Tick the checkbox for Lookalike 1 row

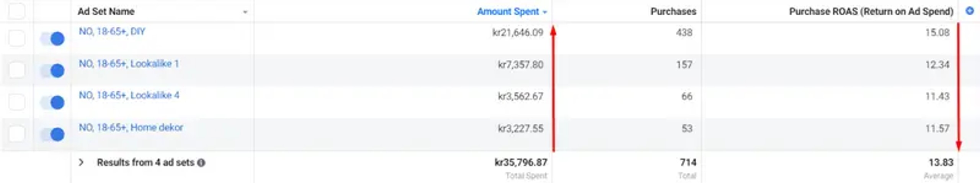pyautogui.click(x=17, y=70)
